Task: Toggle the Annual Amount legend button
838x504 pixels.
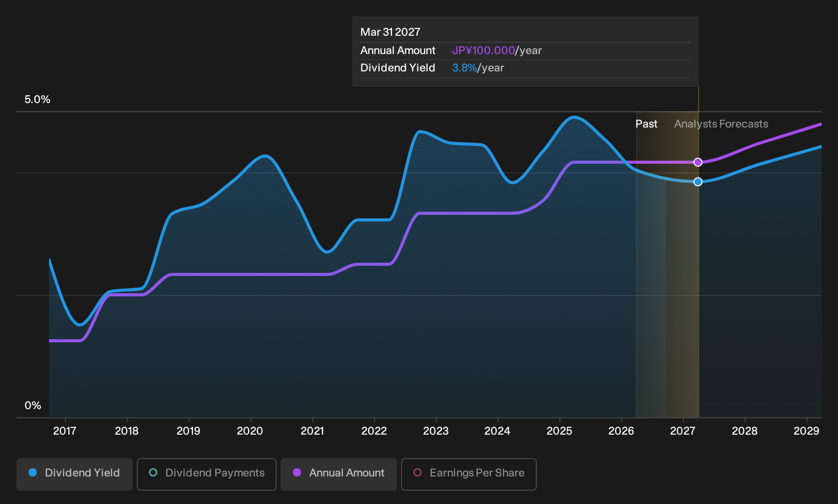Action: [x=339, y=474]
